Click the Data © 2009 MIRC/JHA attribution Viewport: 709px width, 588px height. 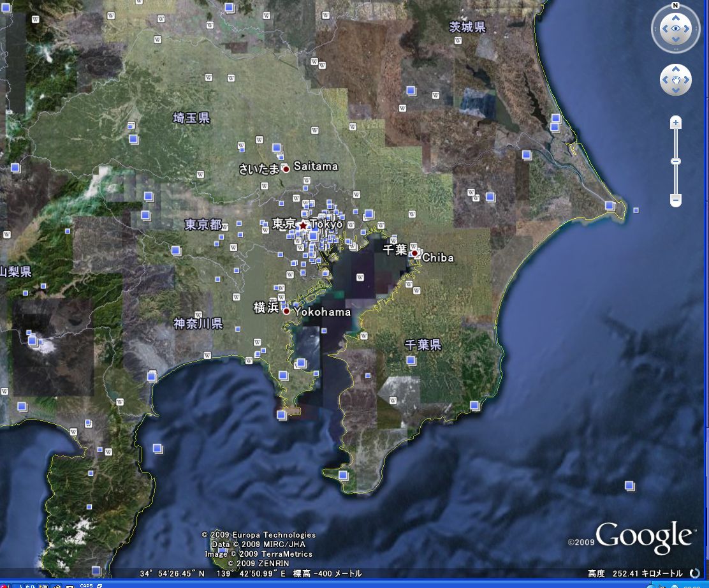(x=258, y=544)
